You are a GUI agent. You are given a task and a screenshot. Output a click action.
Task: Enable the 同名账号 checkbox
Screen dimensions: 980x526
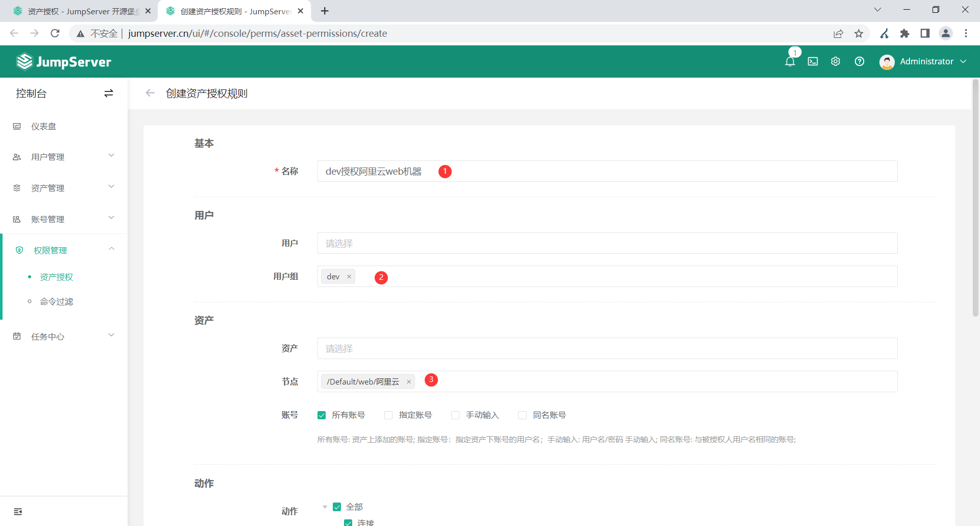click(x=522, y=415)
